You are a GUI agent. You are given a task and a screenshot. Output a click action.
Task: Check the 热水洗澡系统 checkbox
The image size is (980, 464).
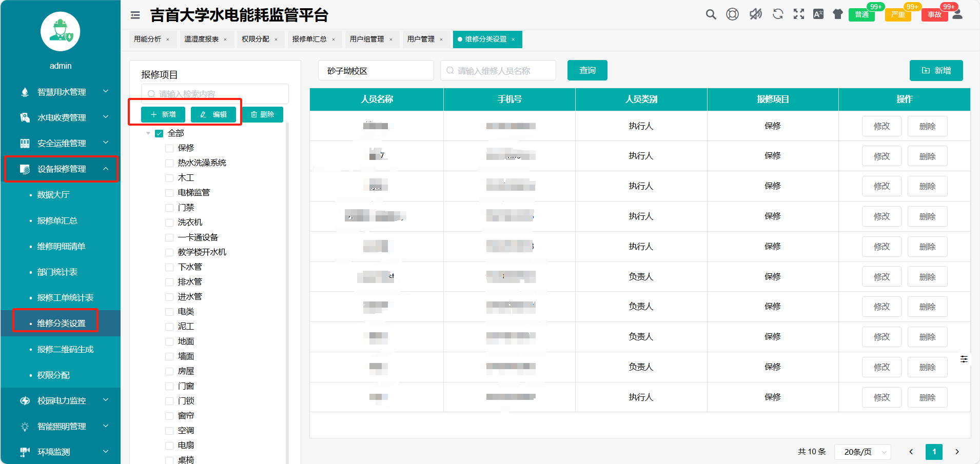click(x=169, y=163)
